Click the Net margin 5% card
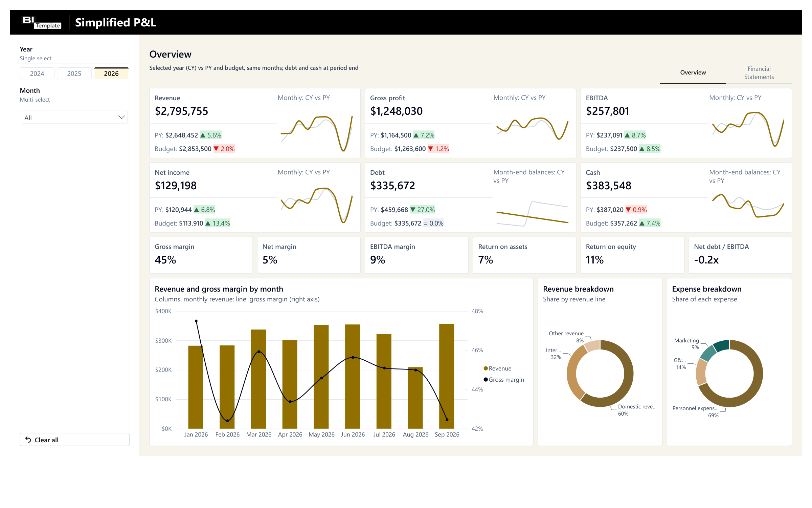The width and height of the screenshot is (812, 508). click(309, 255)
